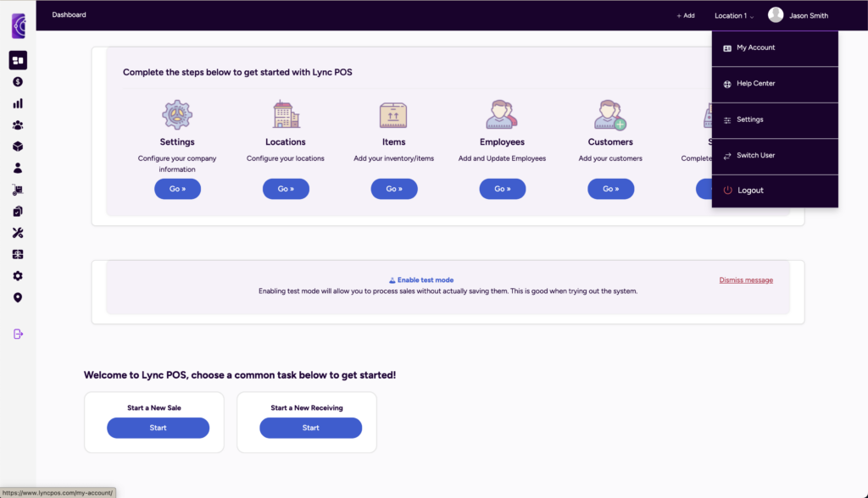Click the map pin locations icon

pos(18,297)
